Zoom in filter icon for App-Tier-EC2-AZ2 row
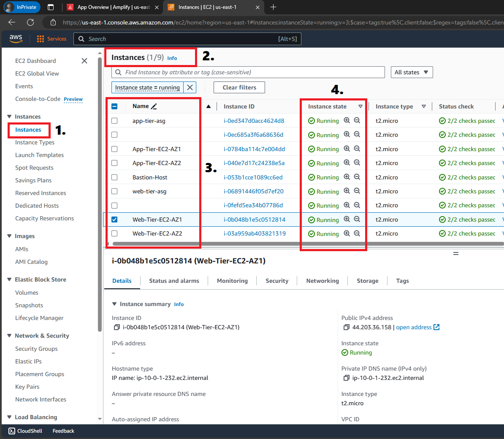The width and height of the screenshot is (504, 439). pos(347,163)
